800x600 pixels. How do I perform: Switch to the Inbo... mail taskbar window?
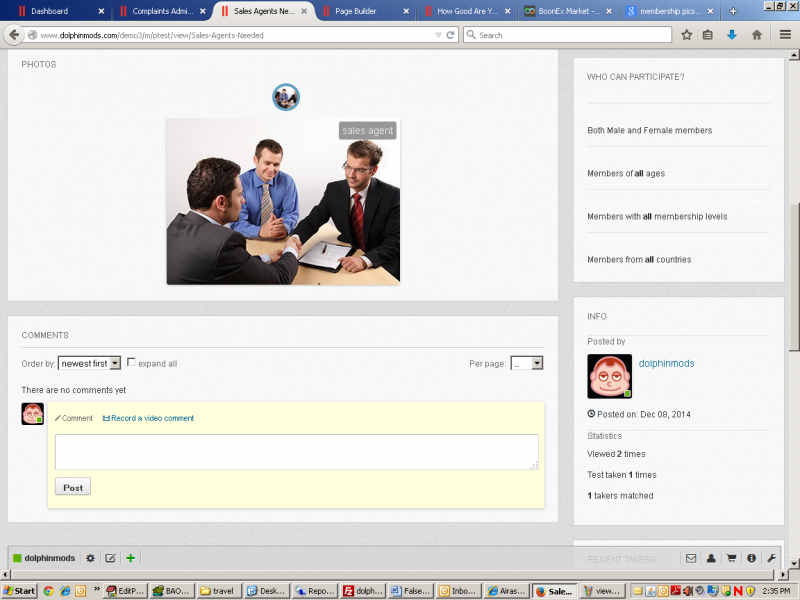coord(458,591)
